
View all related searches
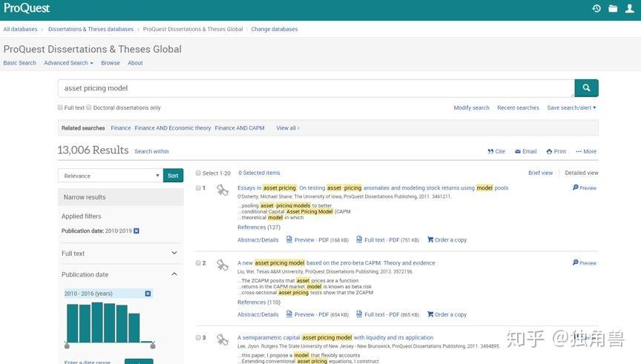[x=288, y=128]
